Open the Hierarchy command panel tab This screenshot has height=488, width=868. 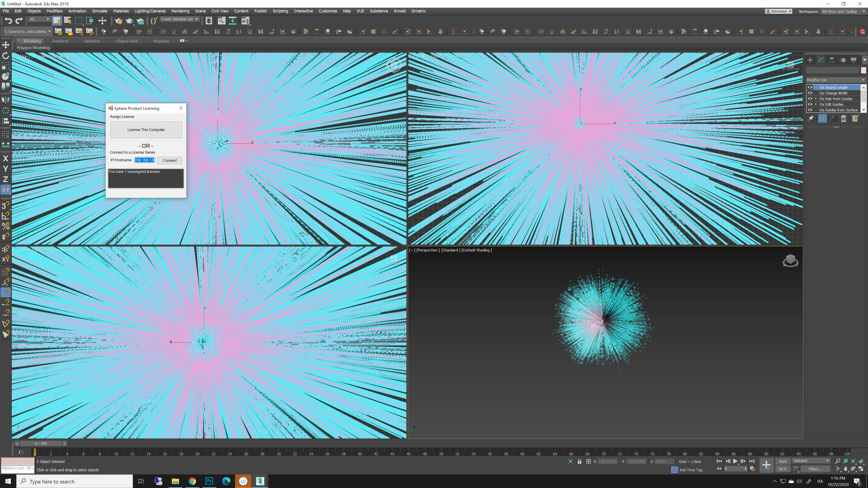(832, 60)
